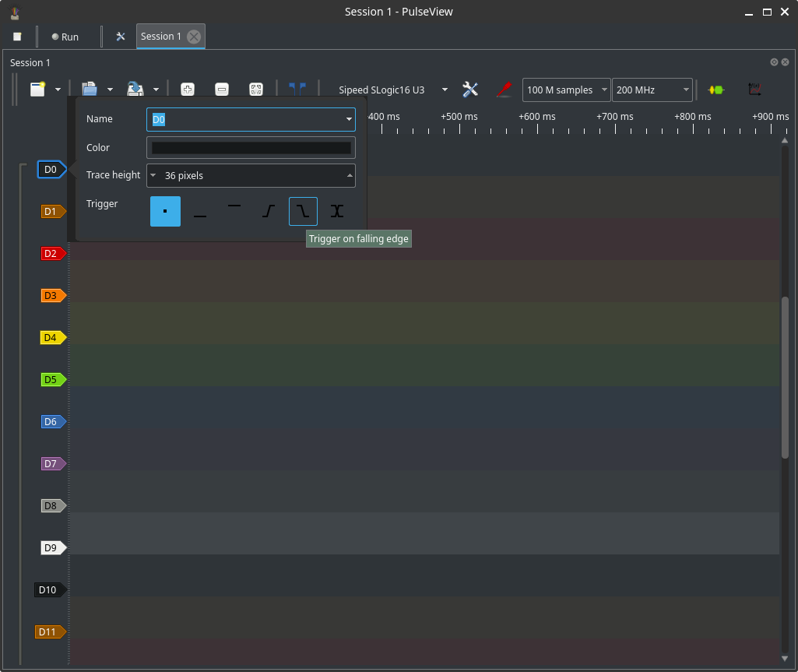Open channel configuration probe icon
The image size is (798, 672).
pyautogui.click(x=504, y=90)
